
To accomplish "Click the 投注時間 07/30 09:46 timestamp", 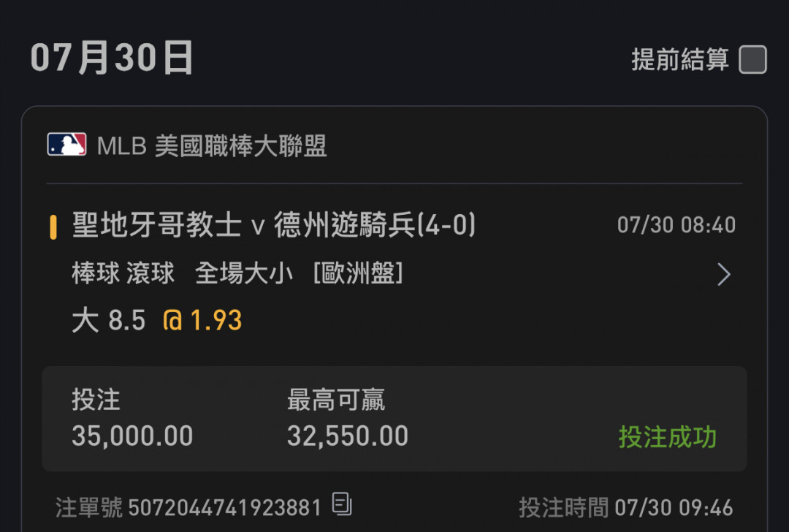I will (626, 507).
